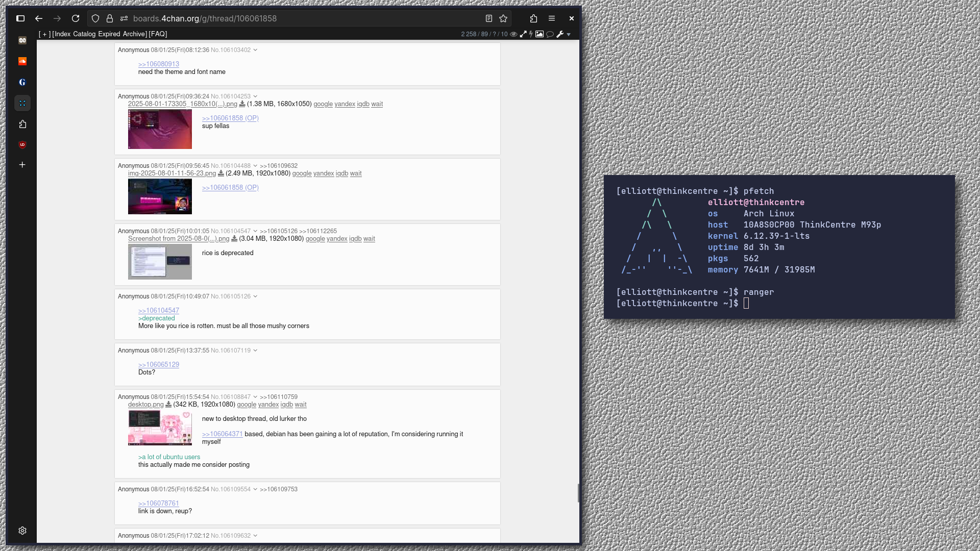
Task: Open the SoundCloud vertical tab
Action: (22, 61)
